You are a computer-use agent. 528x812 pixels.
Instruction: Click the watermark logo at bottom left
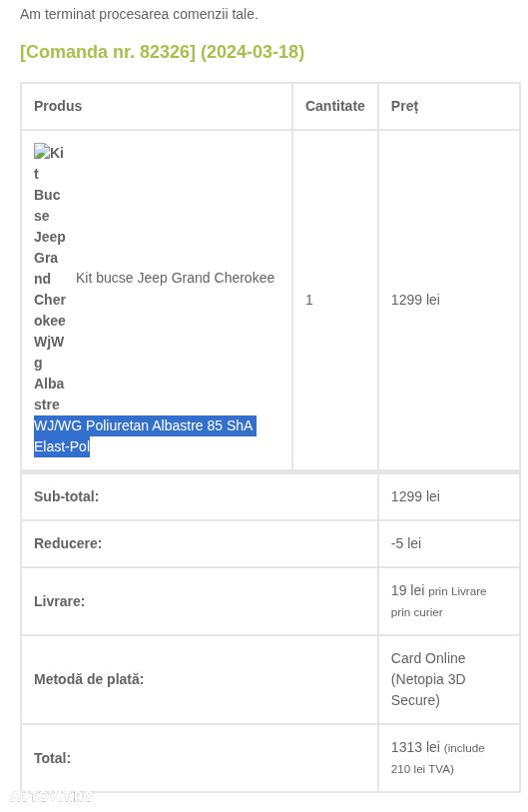click(x=52, y=796)
